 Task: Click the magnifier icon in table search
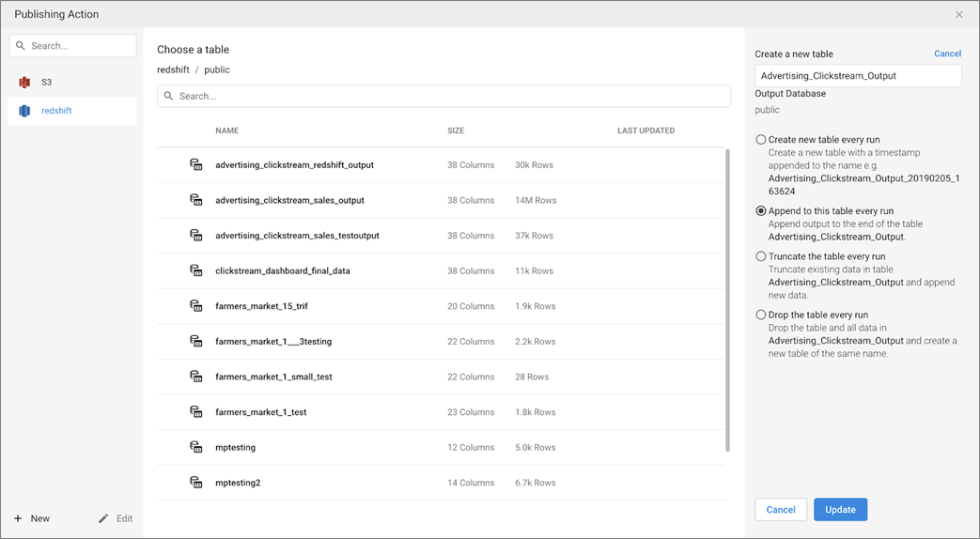click(x=169, y=96)
